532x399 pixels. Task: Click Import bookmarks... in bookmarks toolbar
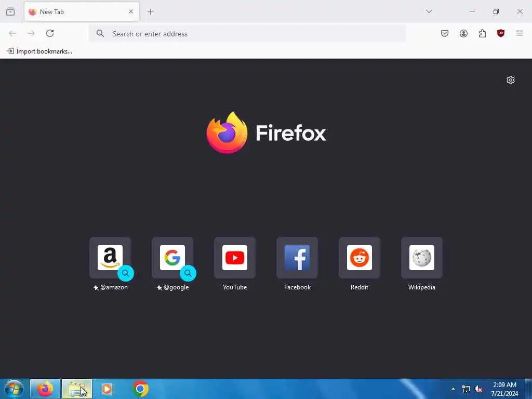click(39, 51)
